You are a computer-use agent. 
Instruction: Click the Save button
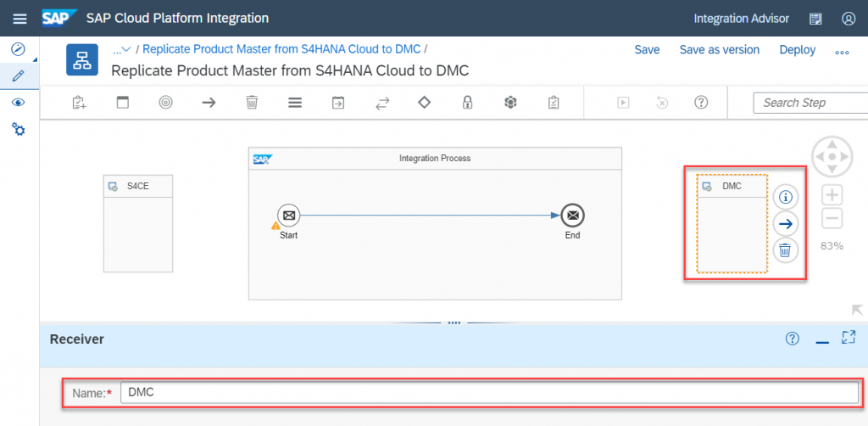pos(647,50)
